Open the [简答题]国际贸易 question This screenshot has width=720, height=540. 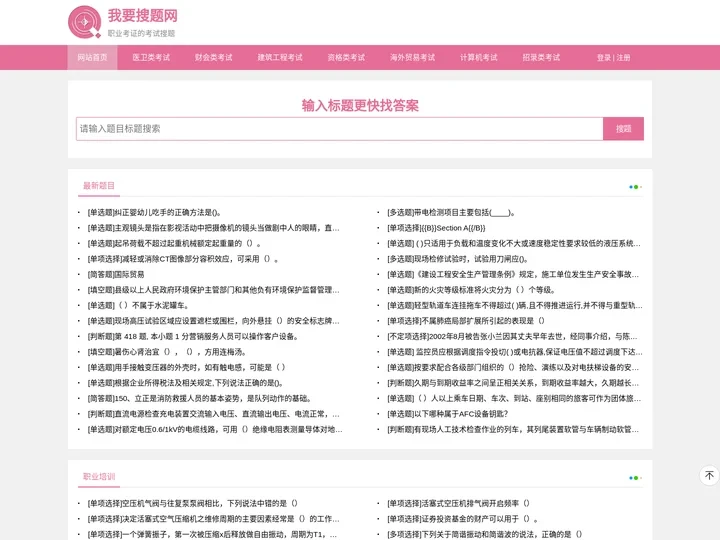coord(116,275)
